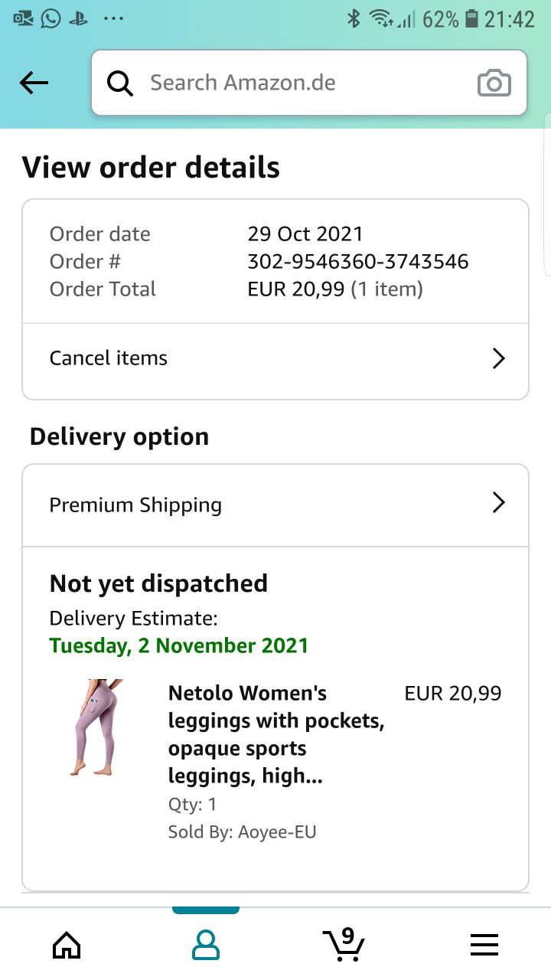Expand the Premium Shipping chevron
Viewport: 551px width, 980px height.
[x=498, y=502]
